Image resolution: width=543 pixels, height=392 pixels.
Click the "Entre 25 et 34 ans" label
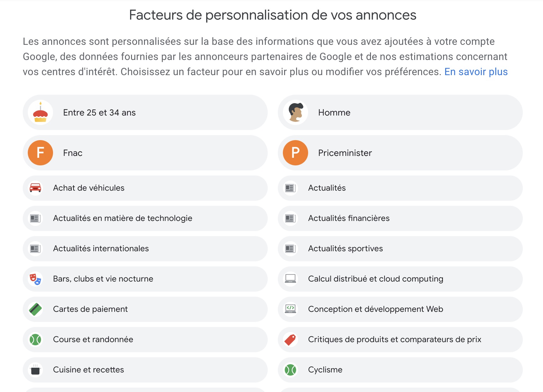(x=99, y=113)
